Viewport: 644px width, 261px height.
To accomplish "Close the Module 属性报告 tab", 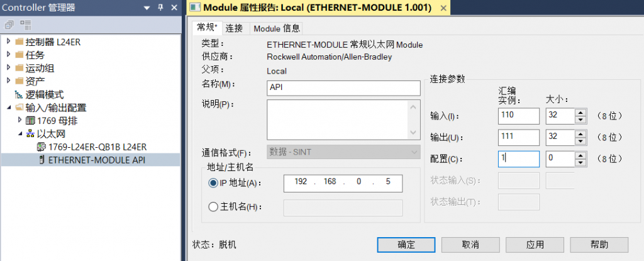I will pos(443,8).
